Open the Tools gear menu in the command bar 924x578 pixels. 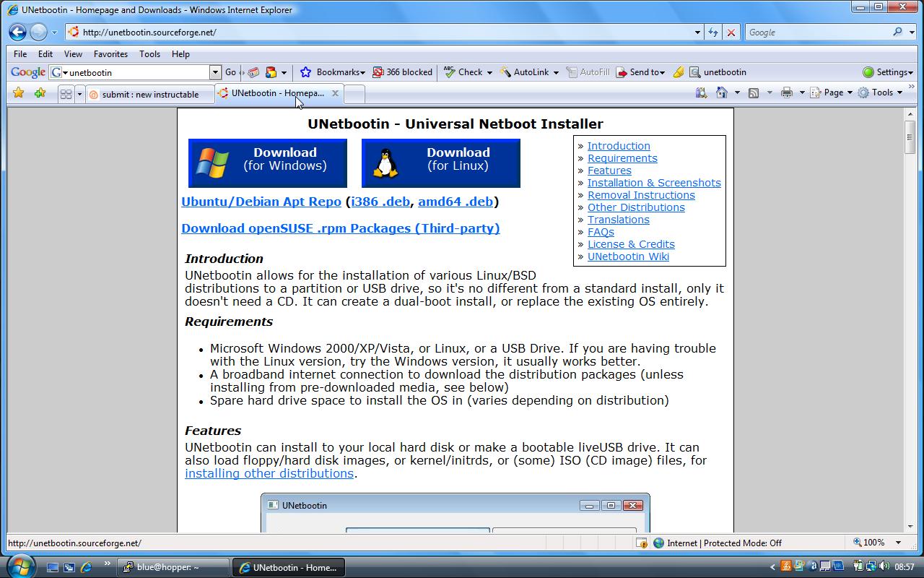[880, 92]
